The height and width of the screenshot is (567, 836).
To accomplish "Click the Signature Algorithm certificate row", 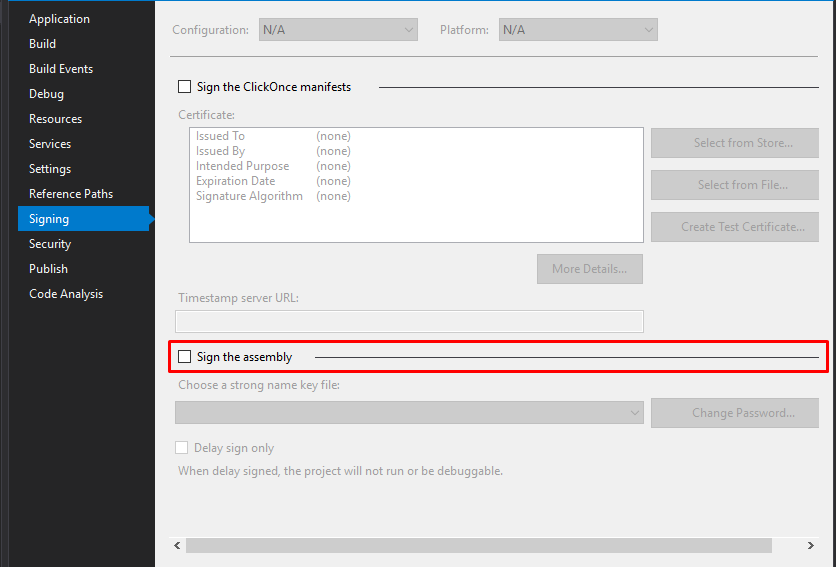I will [273, 196].
